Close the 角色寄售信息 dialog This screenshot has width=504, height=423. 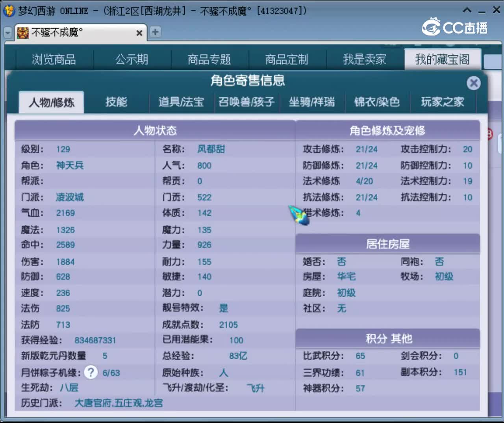[x=473, y=83]
